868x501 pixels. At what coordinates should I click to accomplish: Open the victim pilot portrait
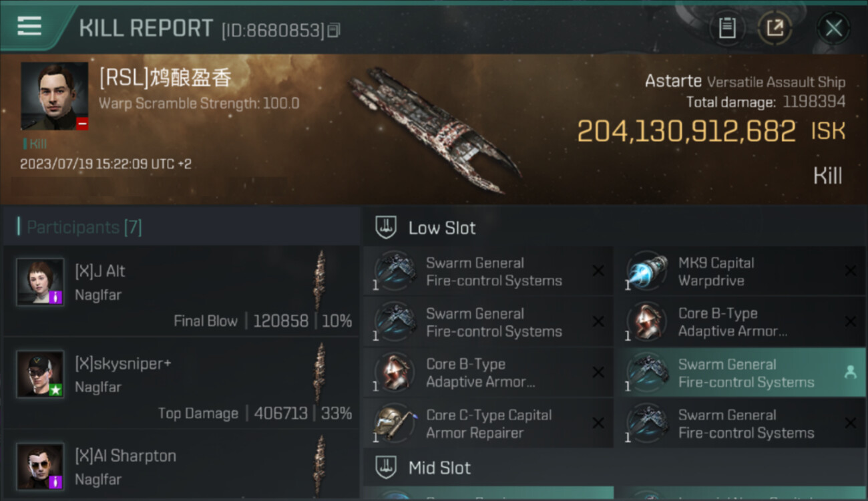point(54,96)
